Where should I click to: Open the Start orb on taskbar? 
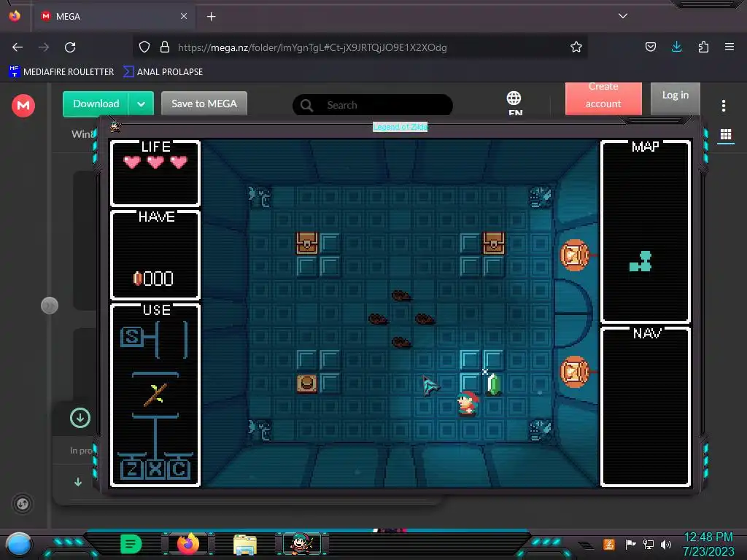(x=19, y=544)
